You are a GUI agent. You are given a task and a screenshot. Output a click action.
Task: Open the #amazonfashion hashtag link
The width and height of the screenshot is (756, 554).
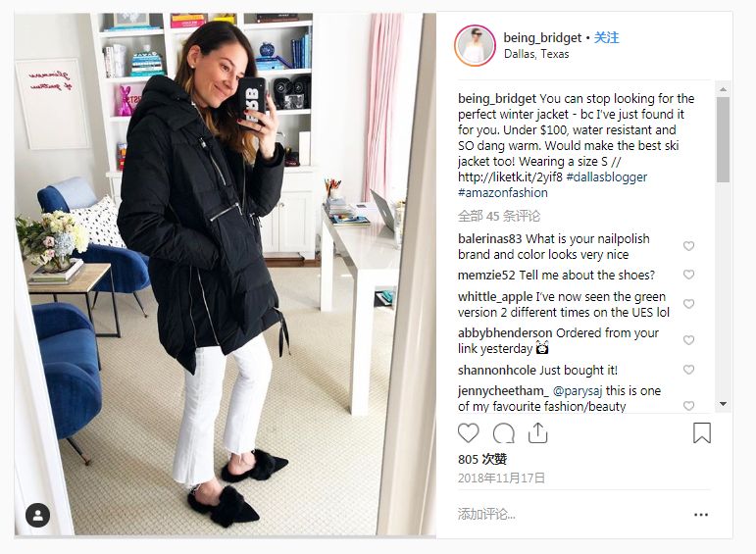tap(502, 193)
